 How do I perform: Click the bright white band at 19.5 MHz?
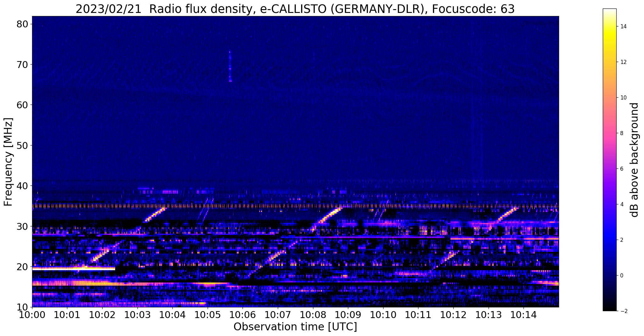tap(74, 269)
